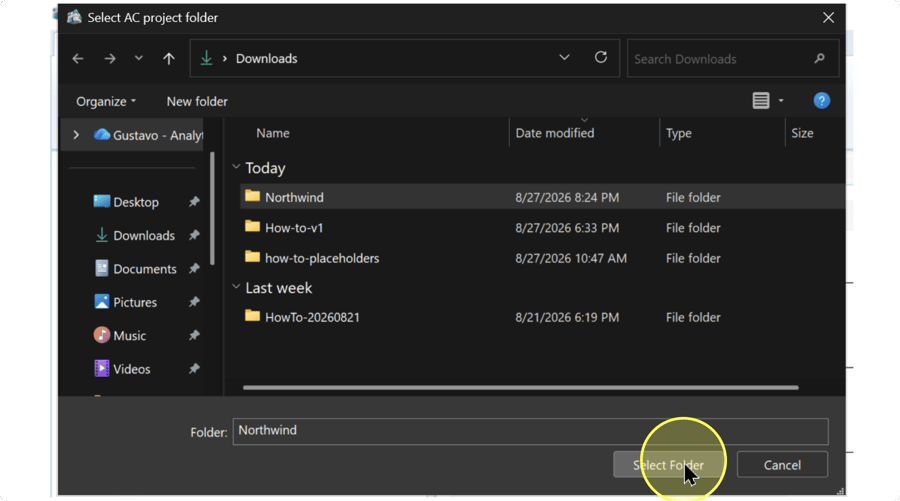Click the magnifier search icon
The height and width of the screenshot is (501, 900).
tap(820, 58)
